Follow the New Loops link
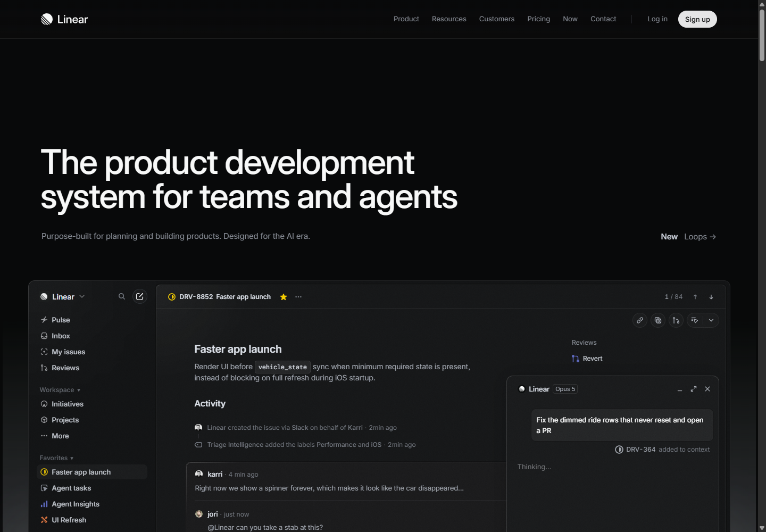Image resolution: width=766 pixels, height=532 pixels. [x=688, y=237]
